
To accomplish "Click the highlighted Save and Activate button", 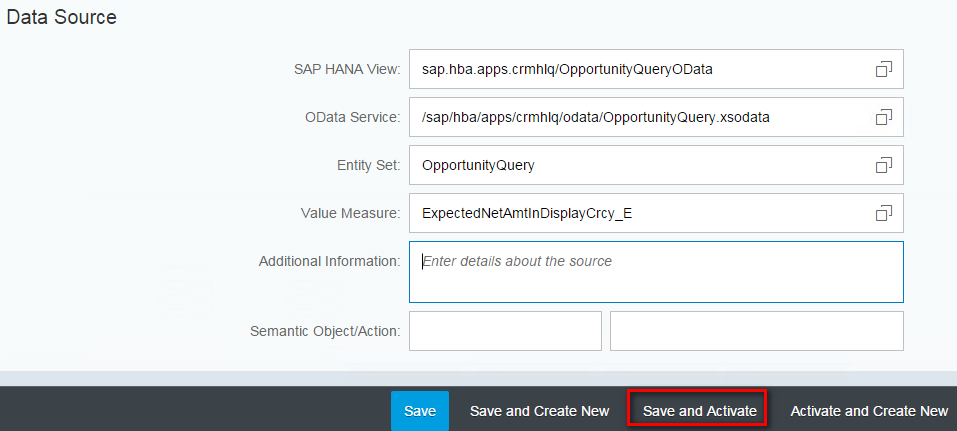I will click(x=700, y=411).
